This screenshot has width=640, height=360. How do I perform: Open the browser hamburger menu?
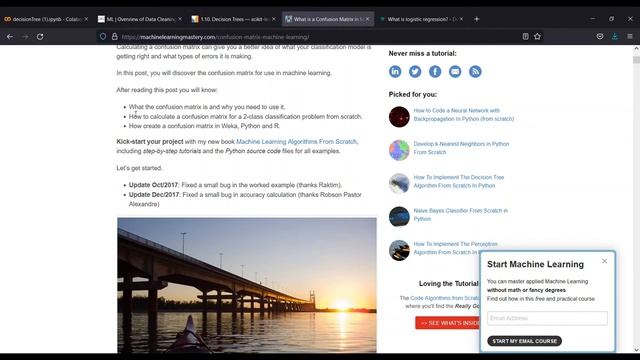(x=630, y=36)
